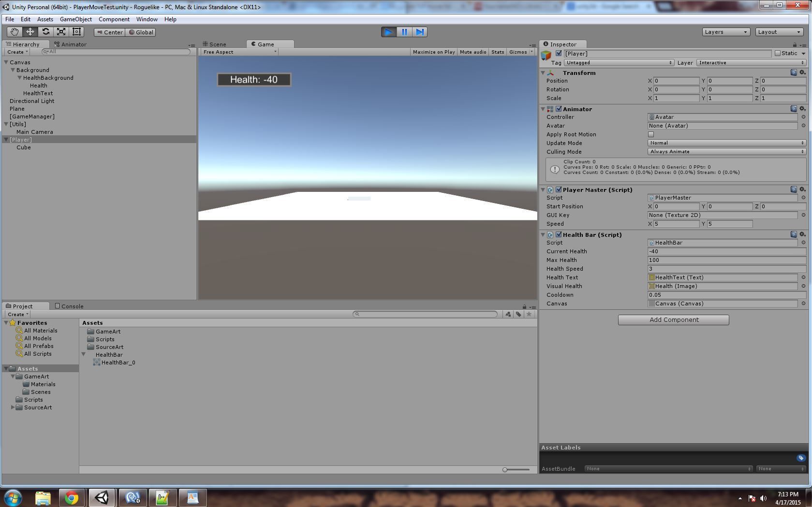The width and height of the screenshot is (812, 507).
Task: Open the Gizmos dropdown
Action: (520, 52)
